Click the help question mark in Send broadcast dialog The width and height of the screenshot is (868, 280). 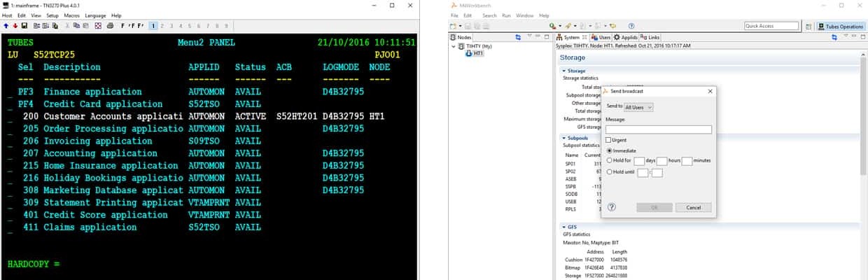(611, 207)
